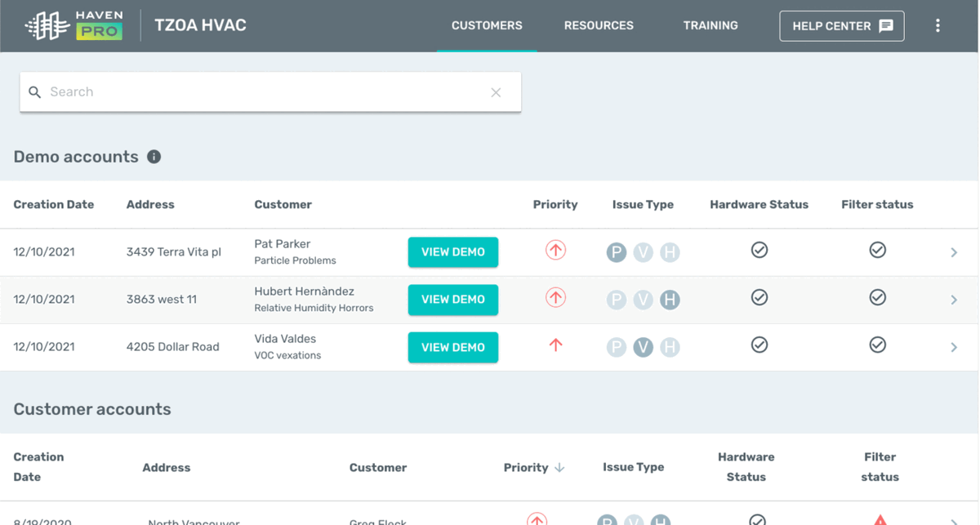Click Pat Parker's hardware status checkmark
Image resolution: width=980 pixels, height=525 pixels.
point(759,250)
